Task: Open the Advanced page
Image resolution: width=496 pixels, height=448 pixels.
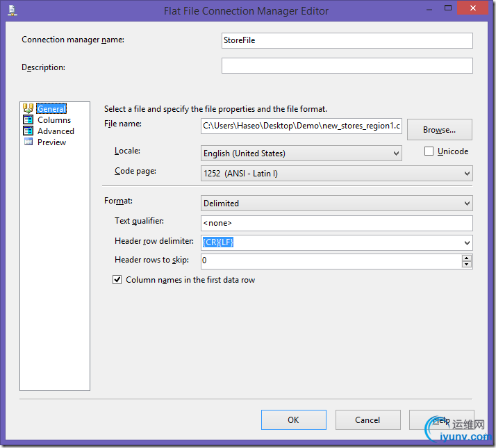Action: point(56,131)
